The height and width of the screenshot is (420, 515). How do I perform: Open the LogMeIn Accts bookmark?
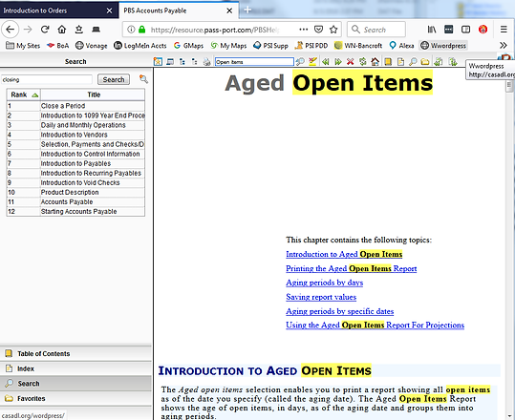tap(140, 46)
